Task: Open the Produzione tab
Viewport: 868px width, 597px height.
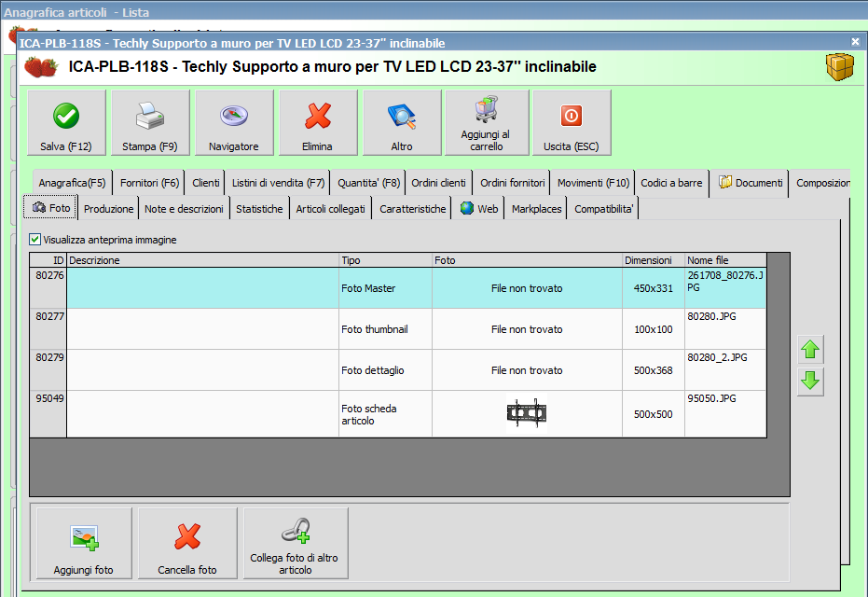Action: 108,209
